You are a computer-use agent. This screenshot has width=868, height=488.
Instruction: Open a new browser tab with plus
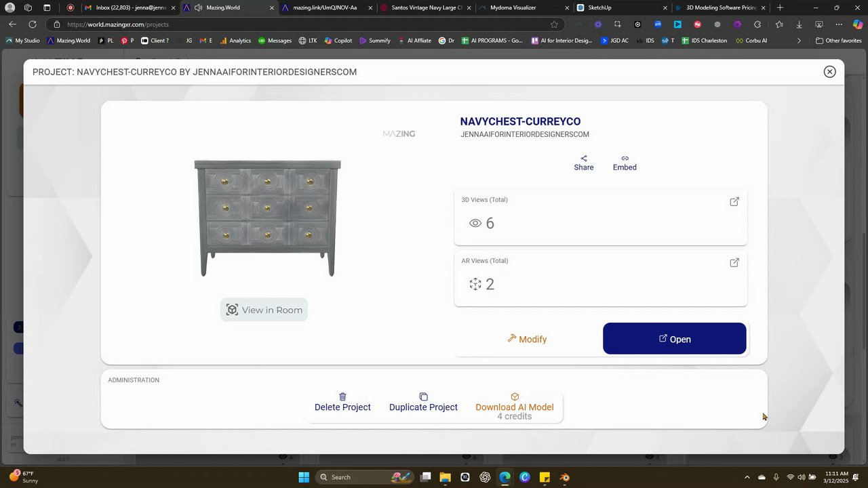pyautogui.click(x=781, y=8)
